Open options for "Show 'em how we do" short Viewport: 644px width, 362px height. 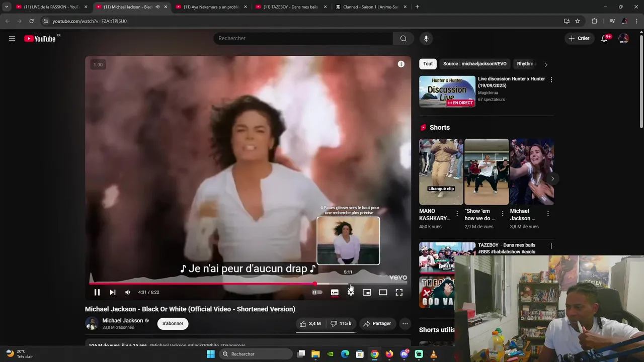pyautogui.click(x=503, y=214)
